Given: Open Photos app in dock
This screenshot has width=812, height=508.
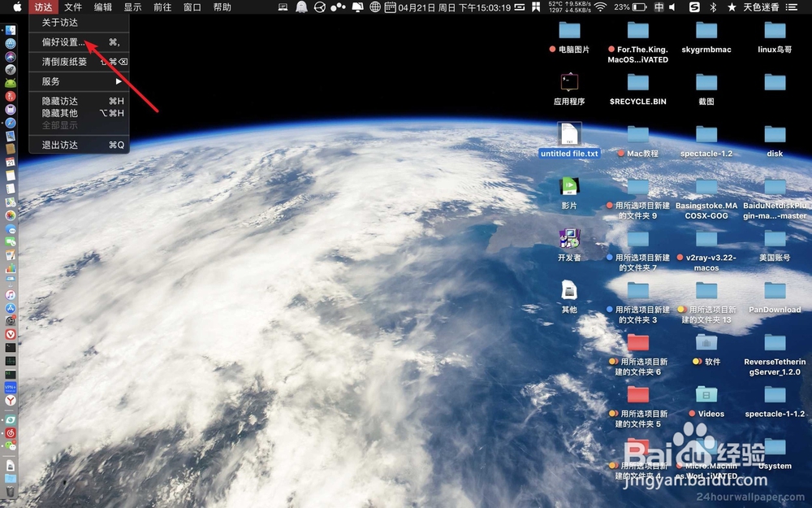Looking at the screenshot, I should 11,215.
